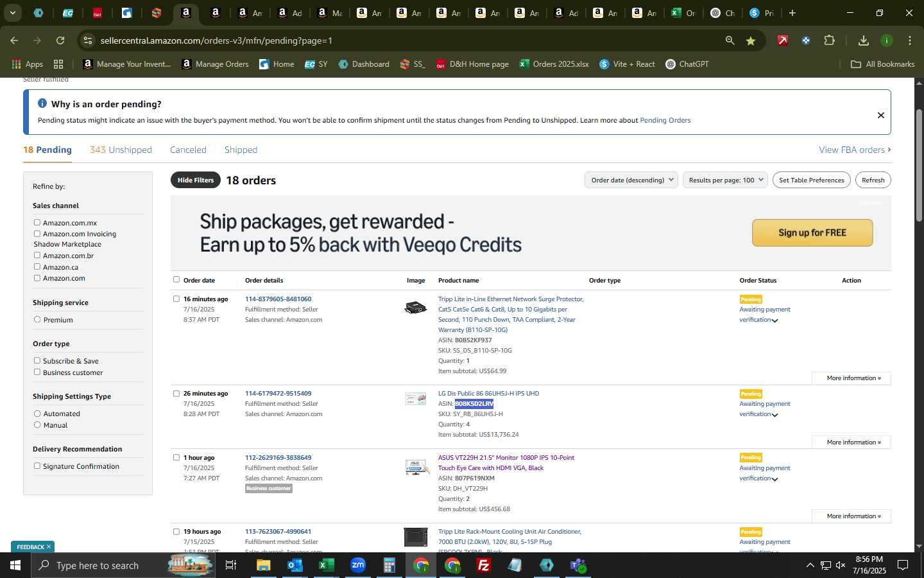Select the Premium shipping service radio
The height and width of the screenshot is (578, 924).
click(37, 319)
